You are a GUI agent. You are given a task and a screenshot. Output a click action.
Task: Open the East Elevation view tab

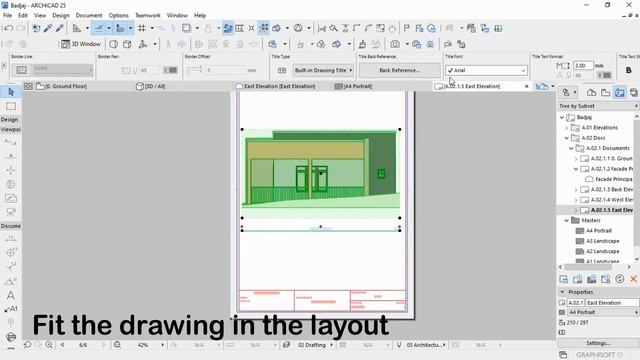click(276, 86)
